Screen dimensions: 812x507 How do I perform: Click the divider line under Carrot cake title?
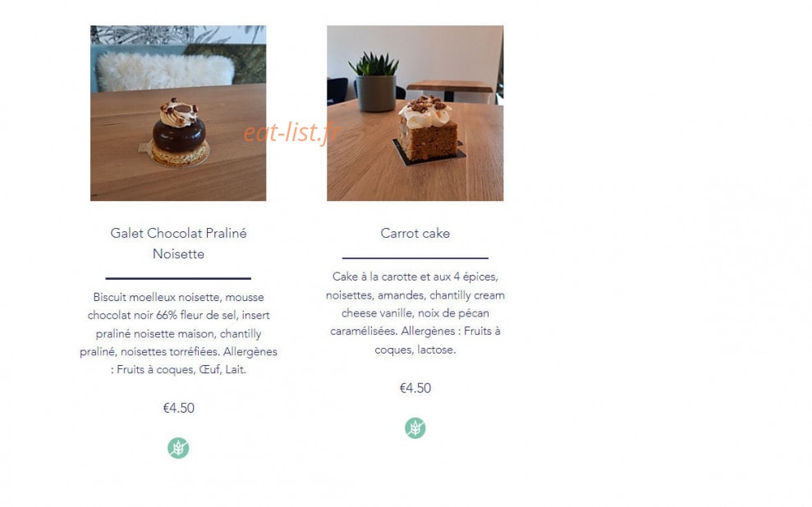click(415, 258)
